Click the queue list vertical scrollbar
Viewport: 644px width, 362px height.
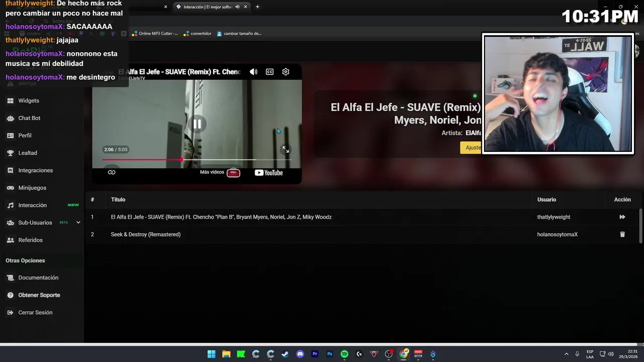(x=640, y=226)
